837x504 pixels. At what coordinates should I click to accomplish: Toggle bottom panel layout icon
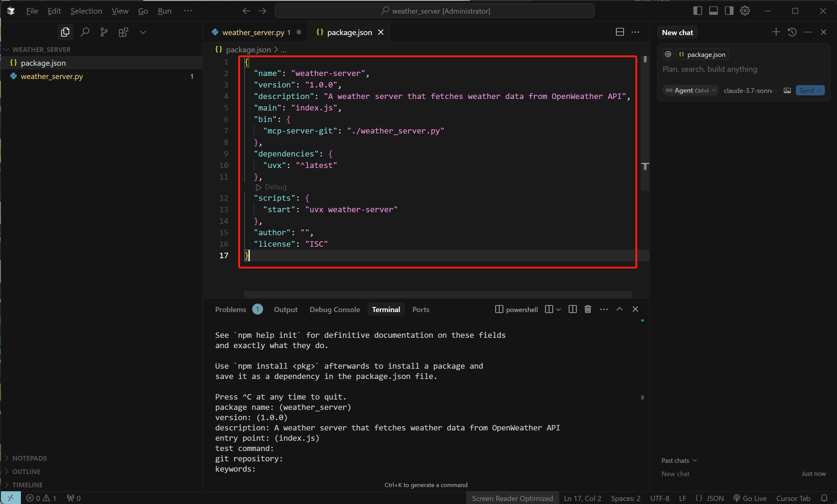coord(713,11)
